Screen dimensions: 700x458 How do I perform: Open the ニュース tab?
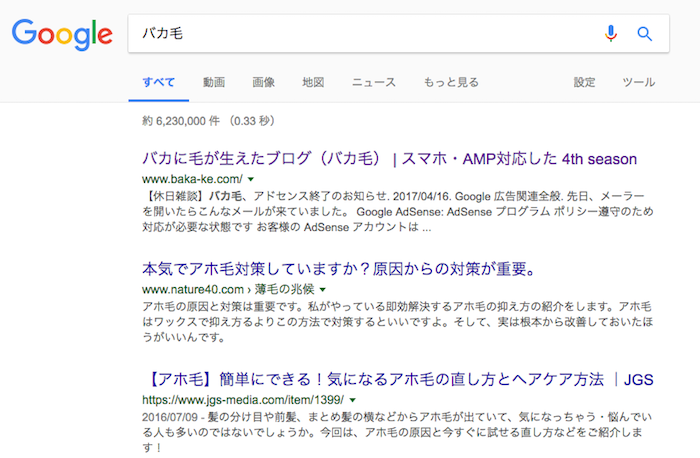[x=373, y=82]
